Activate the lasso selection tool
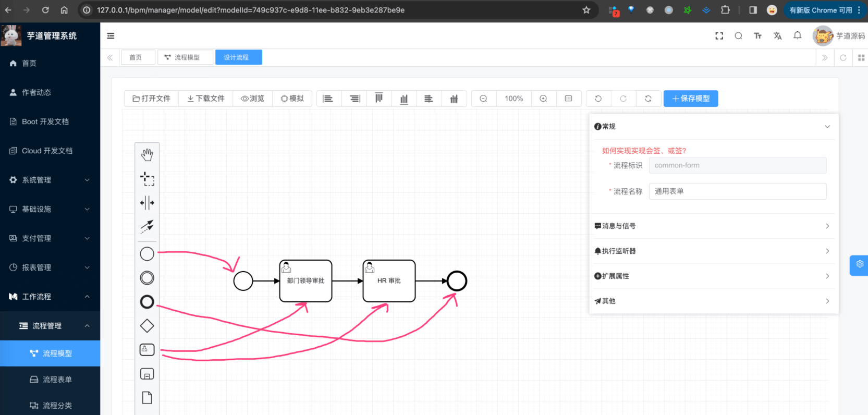 click(147, 179)
